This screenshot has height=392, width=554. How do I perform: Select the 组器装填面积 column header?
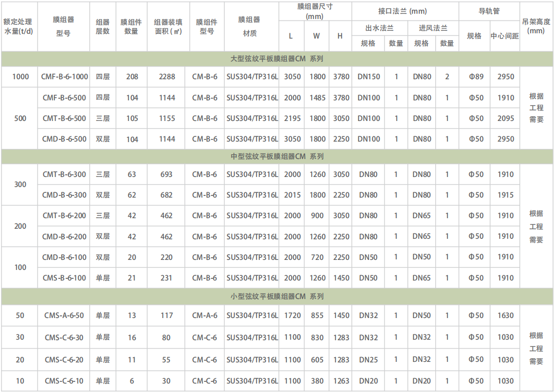tap(168, 26)
